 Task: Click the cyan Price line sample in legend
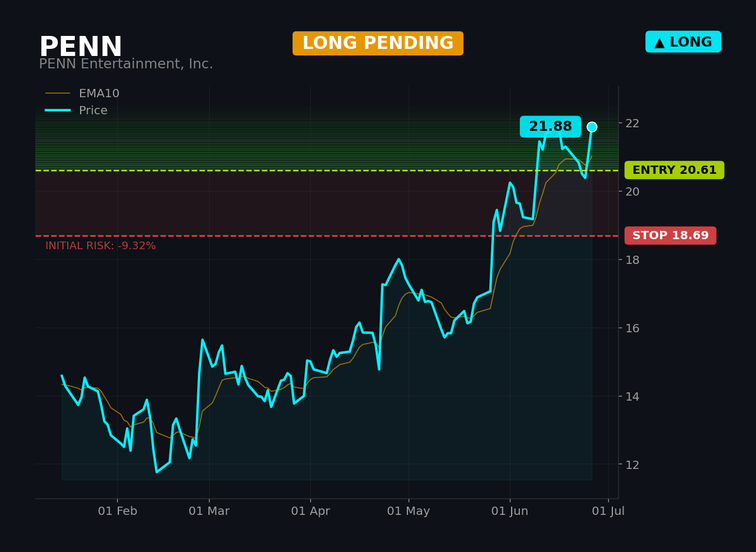58,111
